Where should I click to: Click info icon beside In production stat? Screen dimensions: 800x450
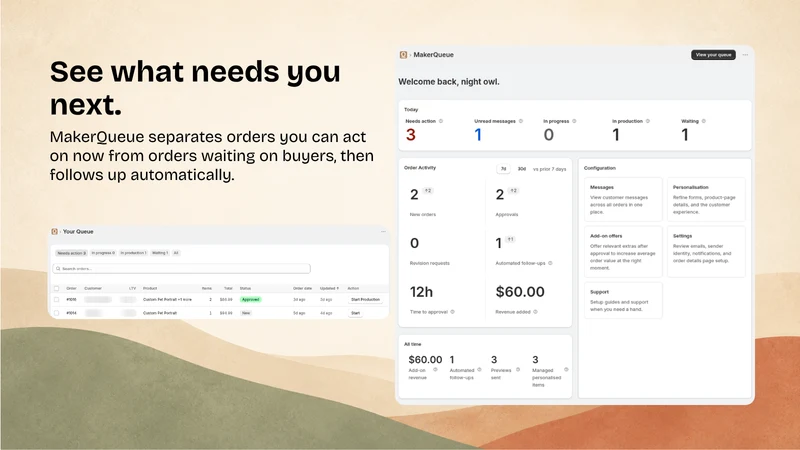pyautogui.click(x=647, y=121)
